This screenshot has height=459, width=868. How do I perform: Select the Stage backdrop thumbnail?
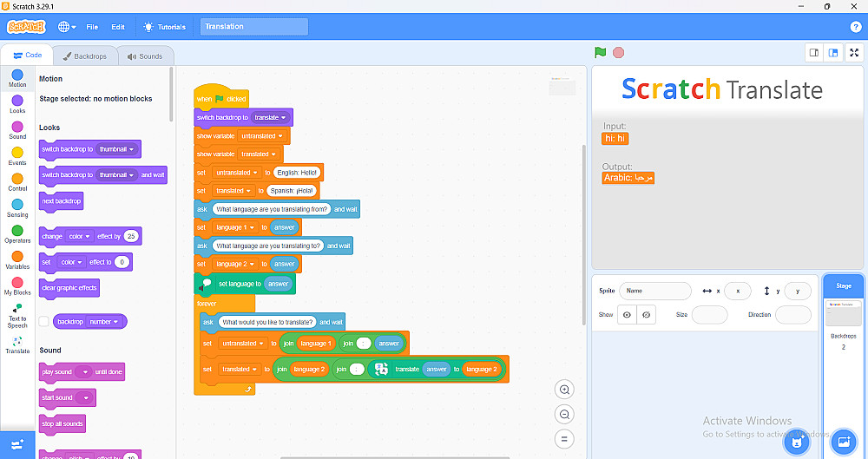843,313
